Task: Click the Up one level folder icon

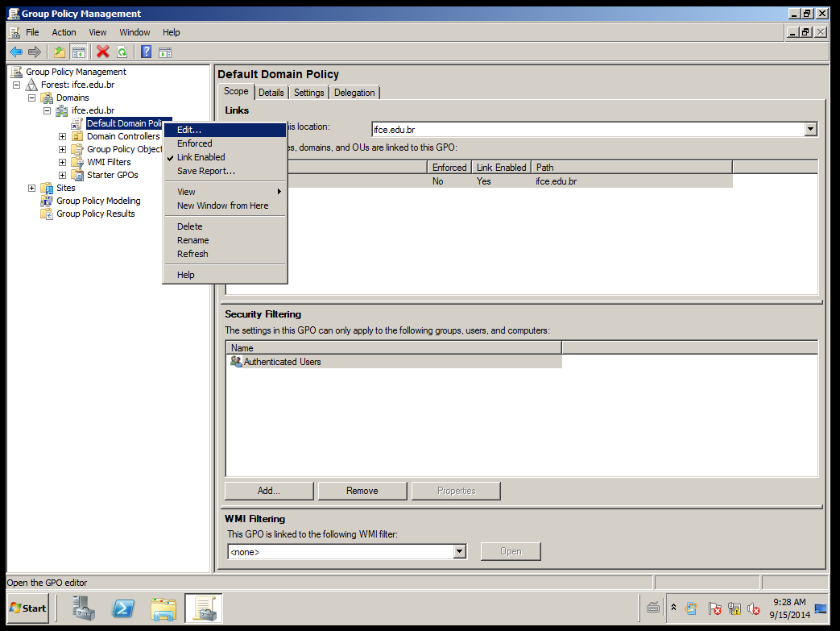Action: 60,52
